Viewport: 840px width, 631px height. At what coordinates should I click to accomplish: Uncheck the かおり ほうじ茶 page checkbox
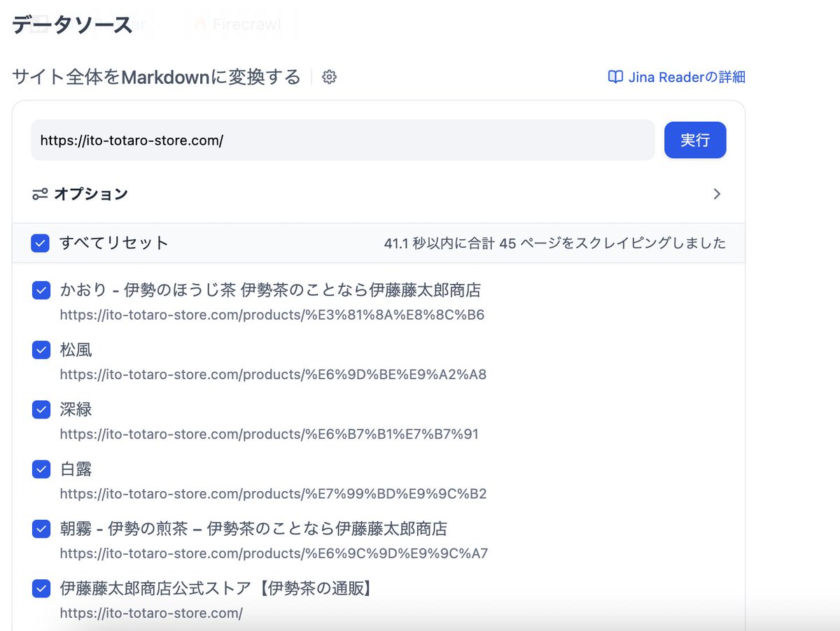41,290
